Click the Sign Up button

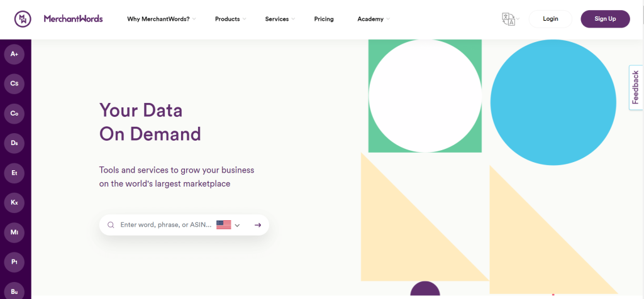605,19
